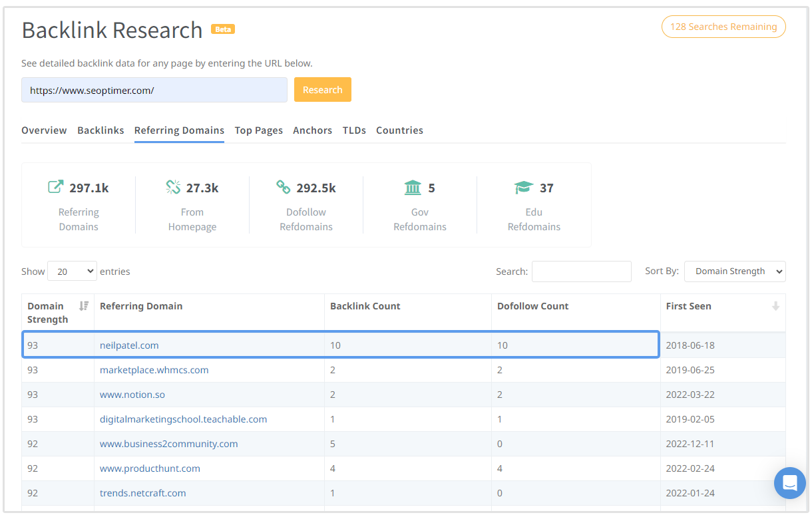Open the neilpatel.com referring domain link
Viewport: 812px width, 519px height.
pyautogui.click(x=129, y=345)
